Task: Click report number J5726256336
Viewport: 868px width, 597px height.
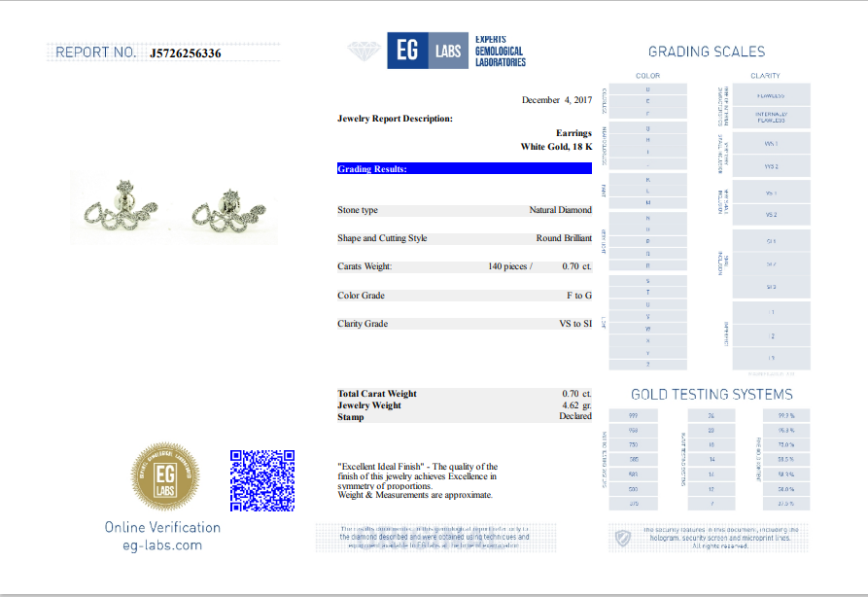Action: [x=186, y=53]
